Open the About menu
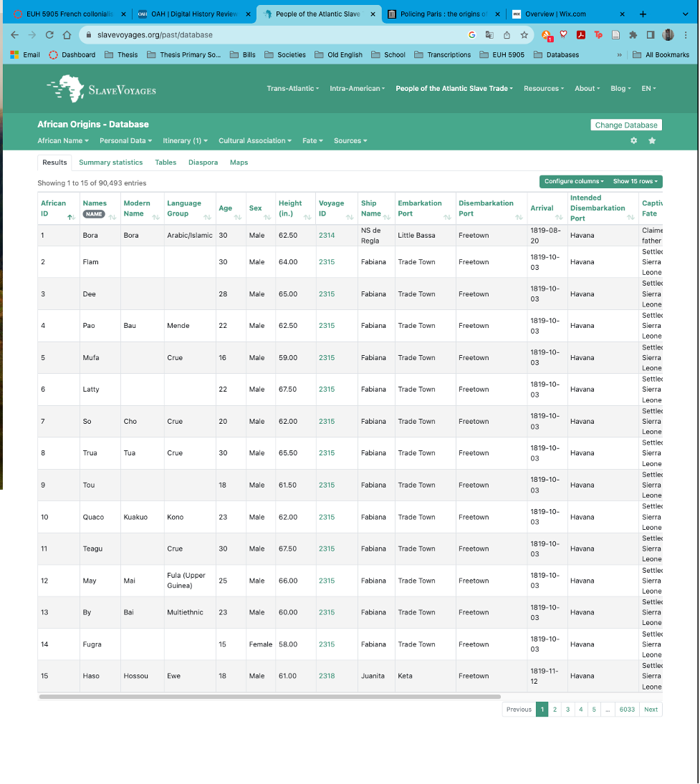 click(587, 89)
